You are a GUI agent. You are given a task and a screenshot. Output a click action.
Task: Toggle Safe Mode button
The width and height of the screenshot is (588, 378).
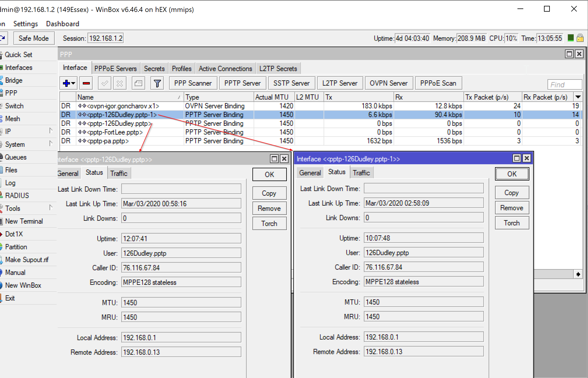click(34, 38)
